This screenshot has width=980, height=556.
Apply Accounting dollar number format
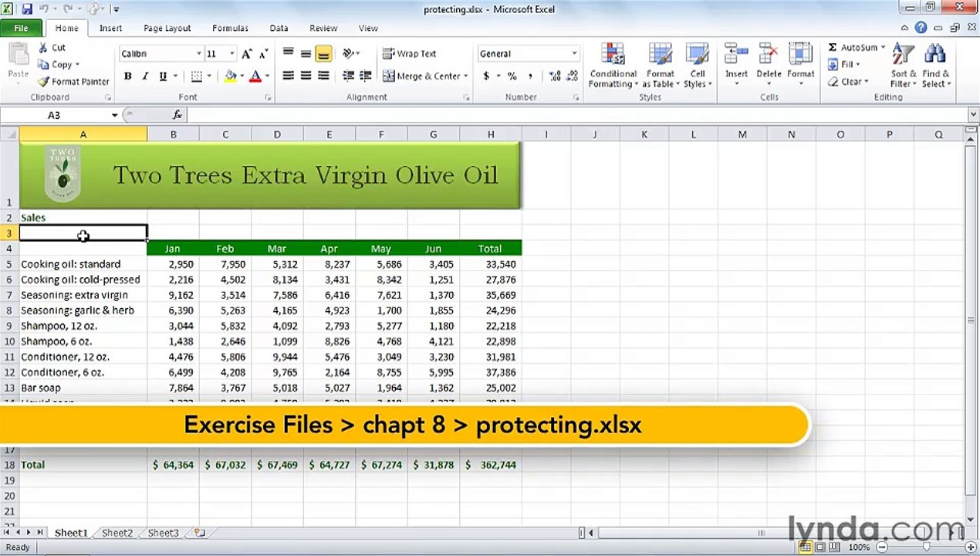click(486, 76)
